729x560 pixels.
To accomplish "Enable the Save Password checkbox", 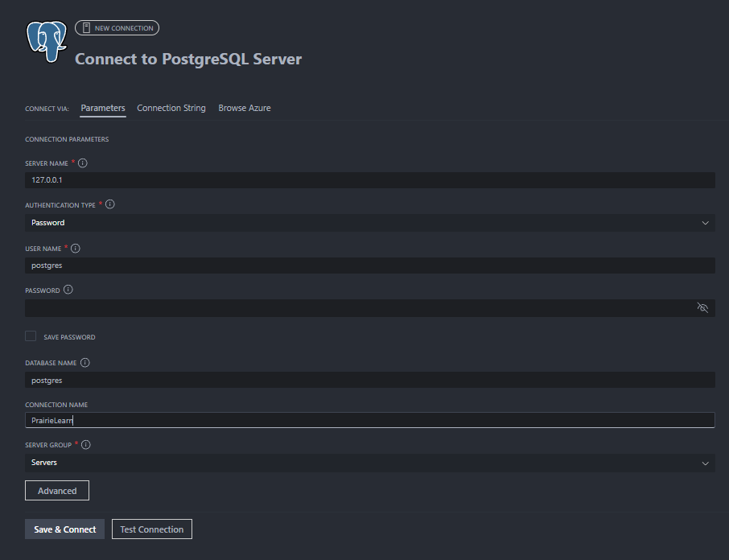I will point(31,336).
